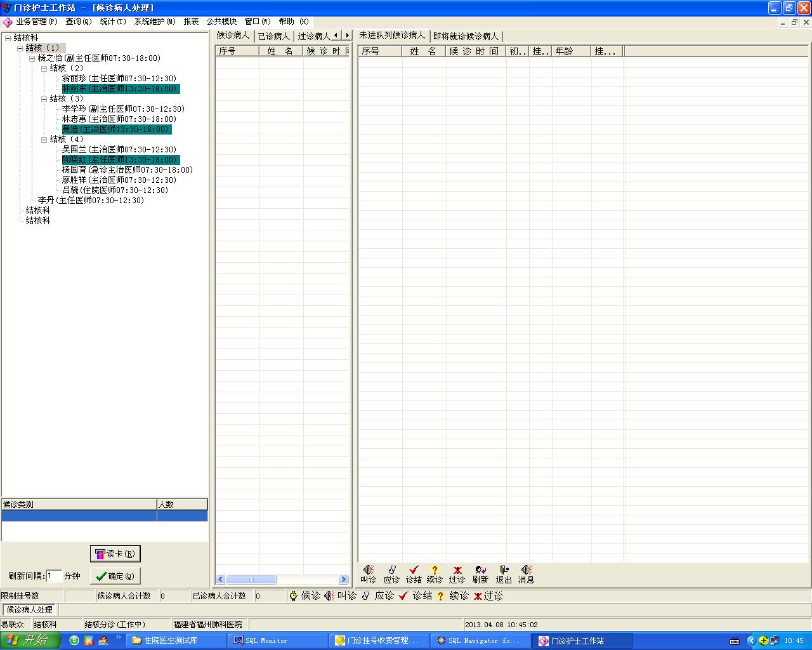Screen dimensions: 812x650
Task: Select the 未进队列候诊病人 tab
Action: pyautogui.click(x=392, y=35)
